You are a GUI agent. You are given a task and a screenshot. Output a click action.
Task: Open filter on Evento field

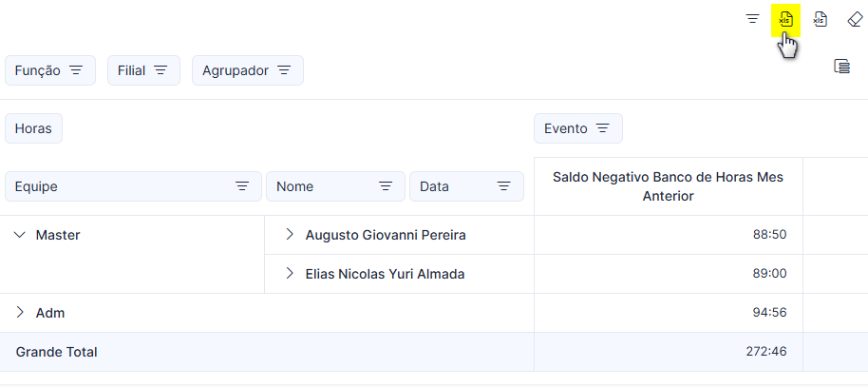coord(603,128)
